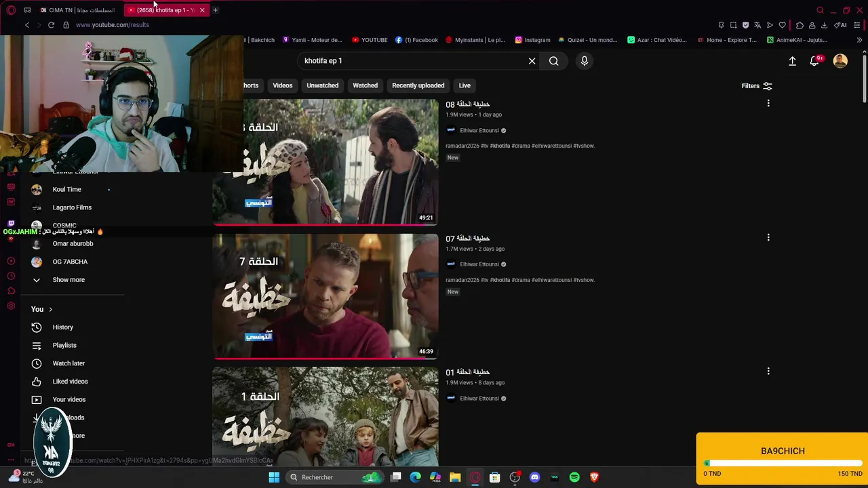Open the Omar aburobb subscription
The image size is (868, 488).
(73, 244)
